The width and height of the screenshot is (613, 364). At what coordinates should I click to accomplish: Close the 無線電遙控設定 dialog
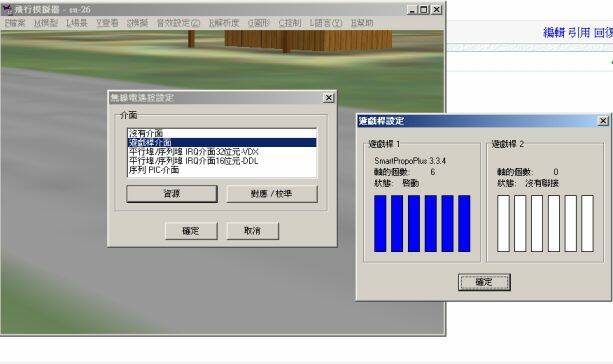tap(329, 98)
